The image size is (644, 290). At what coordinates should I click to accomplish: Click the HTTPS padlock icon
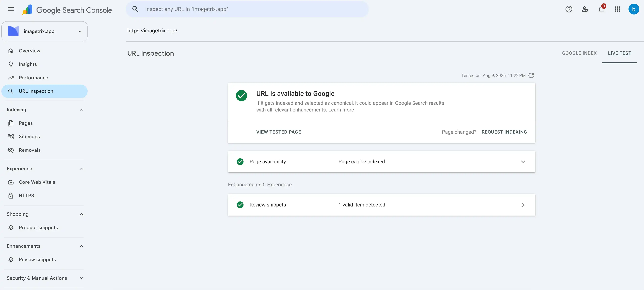11,196
